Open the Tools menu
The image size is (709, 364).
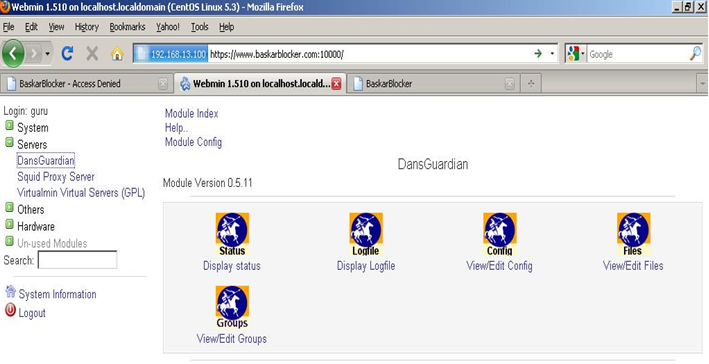pos(199,27)
